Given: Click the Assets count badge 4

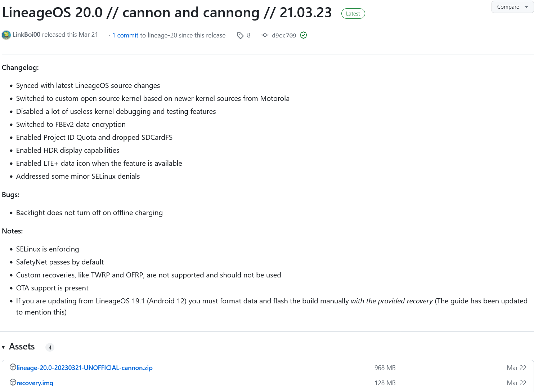Looking at the screenshot, I should [50, 347].
